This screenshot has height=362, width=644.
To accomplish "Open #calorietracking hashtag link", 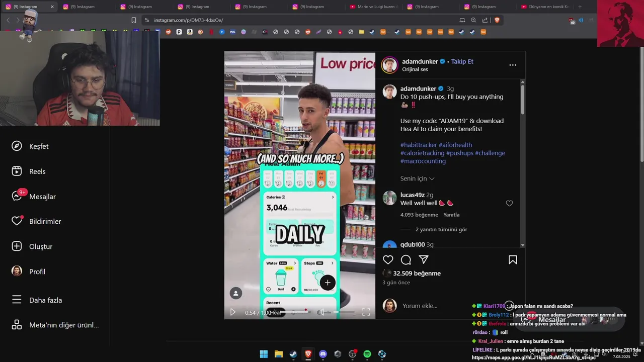I will (422, 153).
